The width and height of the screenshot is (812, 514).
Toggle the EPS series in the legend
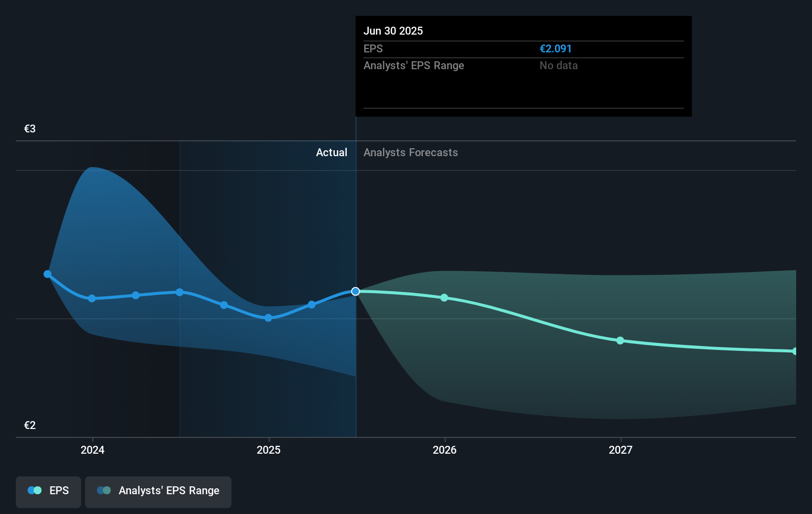pyautogui.click(x=48, y=491)
